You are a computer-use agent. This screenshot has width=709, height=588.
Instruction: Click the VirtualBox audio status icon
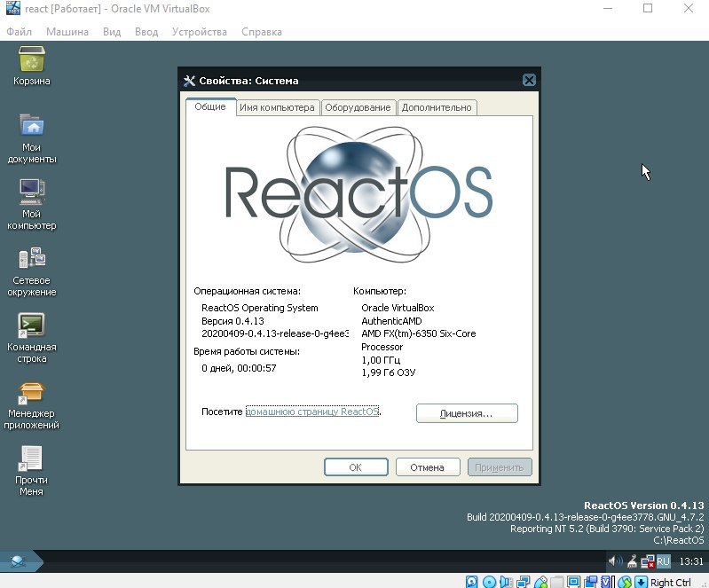click(x=507, y=582)
